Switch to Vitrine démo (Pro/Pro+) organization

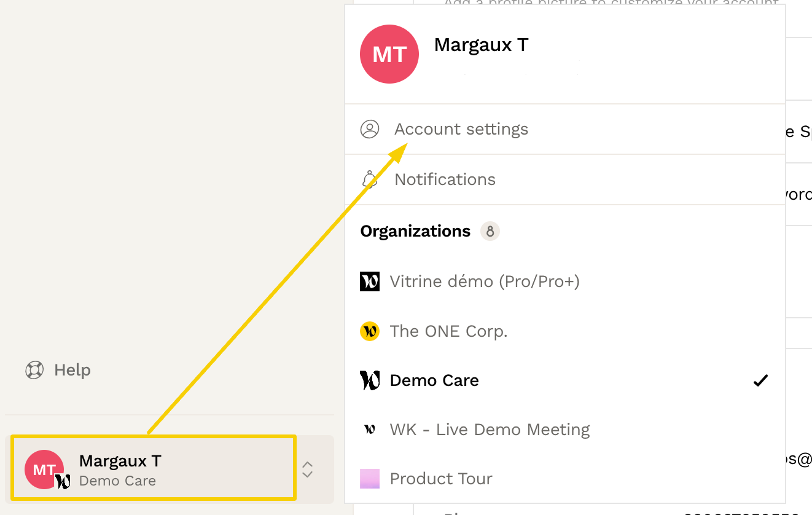click(565, 281)
